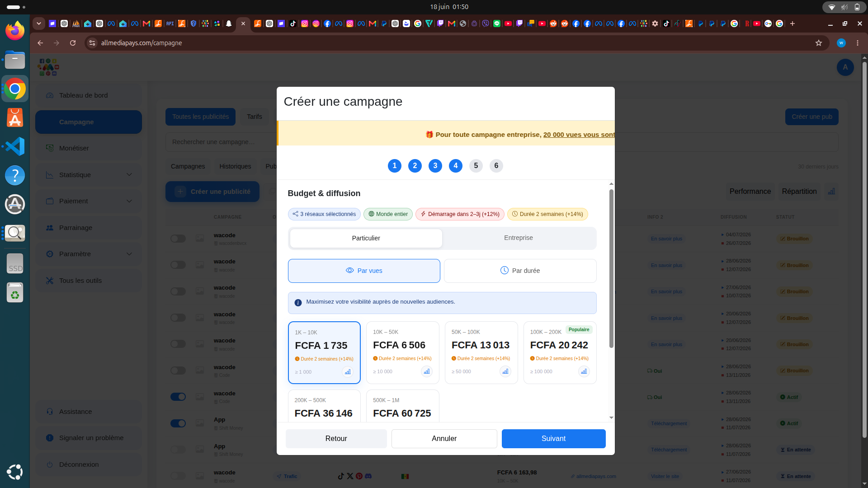Image resolution: width=868 pixels, height=488 pixels.
Task: Go to step 3 of the wizard
Action: pyautogui.click(x=435, y=166)
